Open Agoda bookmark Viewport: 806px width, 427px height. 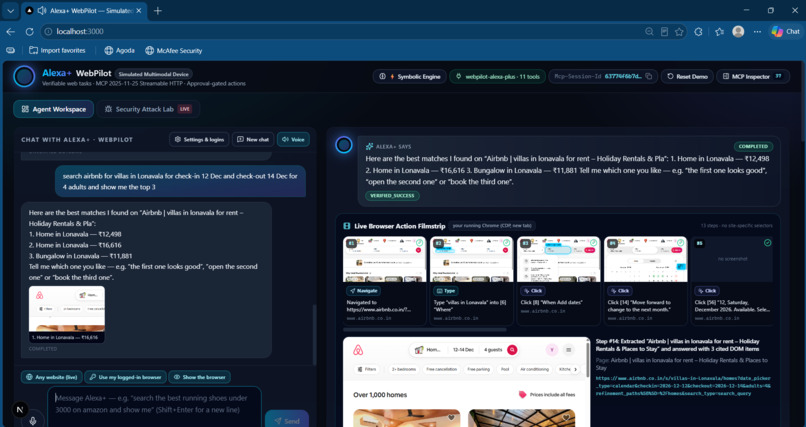(119, 50)
